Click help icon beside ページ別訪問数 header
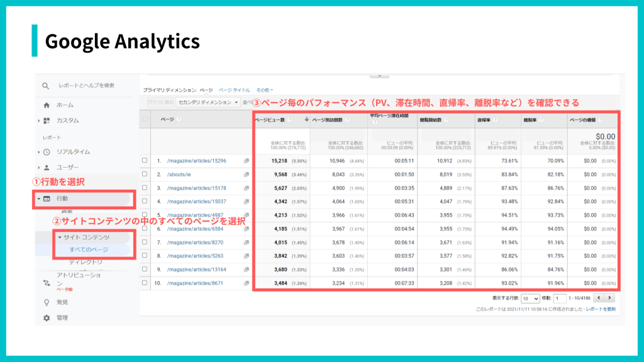This screenshot has height=362, width=644. pyautogui.click(x=347, y=120)
